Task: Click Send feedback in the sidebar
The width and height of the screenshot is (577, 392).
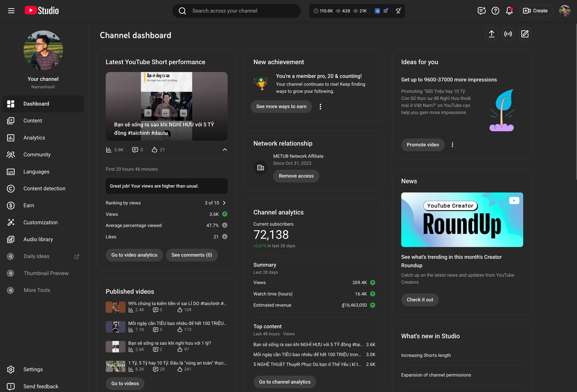Action: point(43,386)
